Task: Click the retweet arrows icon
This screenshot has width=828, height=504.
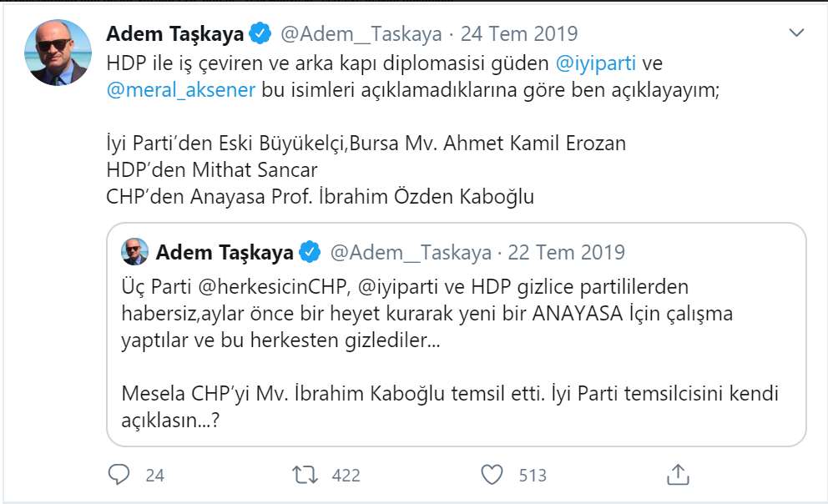Action: (x=305, y=475)
